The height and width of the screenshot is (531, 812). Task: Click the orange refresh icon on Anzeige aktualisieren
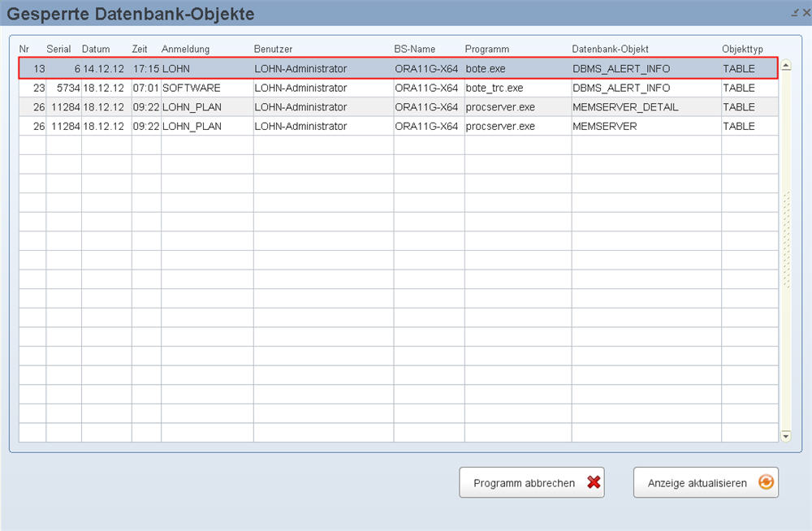pyautogui.click(x=766, y=482)
